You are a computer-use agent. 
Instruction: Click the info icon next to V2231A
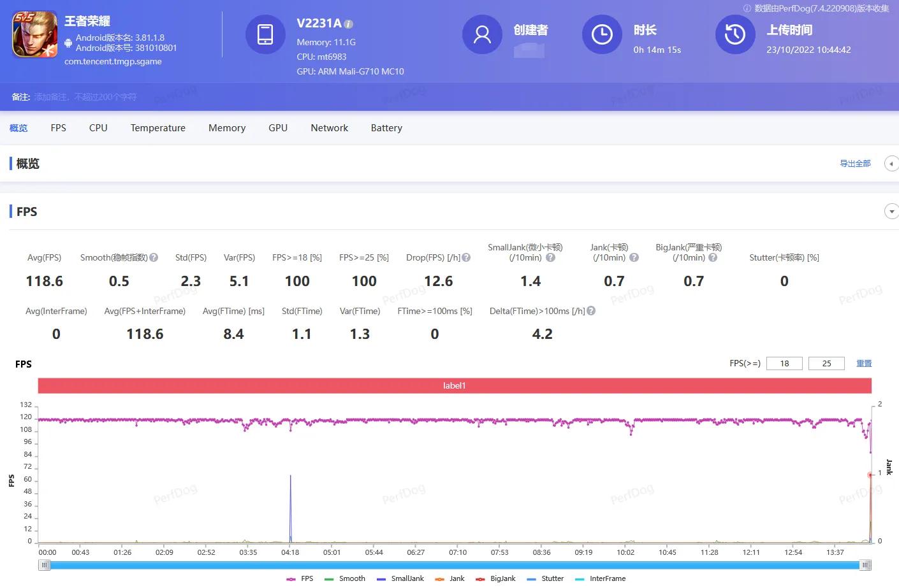click(348, 23)
